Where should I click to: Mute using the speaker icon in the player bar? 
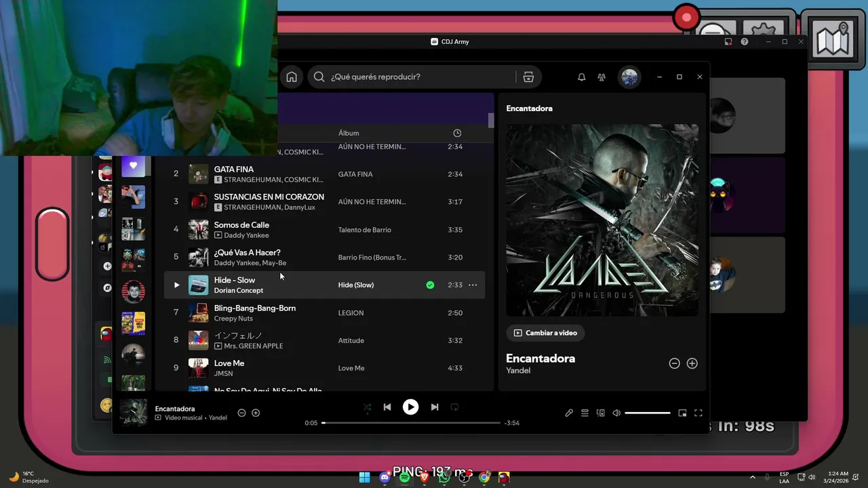click(616, 413)
